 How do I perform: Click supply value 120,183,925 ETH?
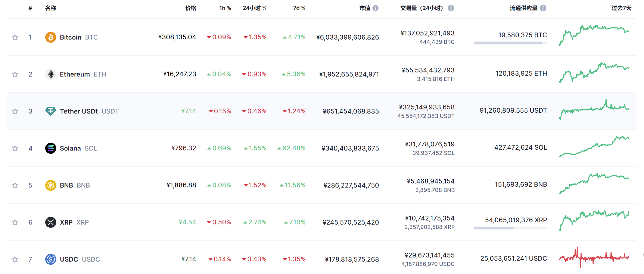(521, 73)
